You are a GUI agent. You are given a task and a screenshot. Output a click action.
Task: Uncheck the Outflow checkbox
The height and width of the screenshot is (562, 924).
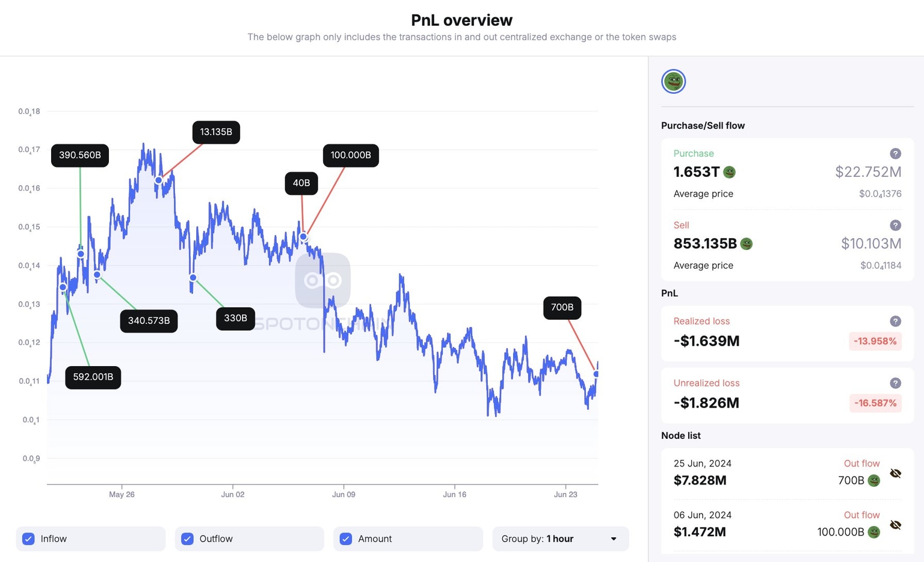click(x=187, y=539)
